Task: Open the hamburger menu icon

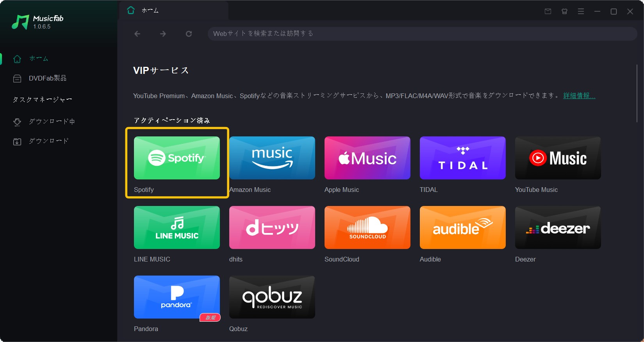Action: (581, 11)
